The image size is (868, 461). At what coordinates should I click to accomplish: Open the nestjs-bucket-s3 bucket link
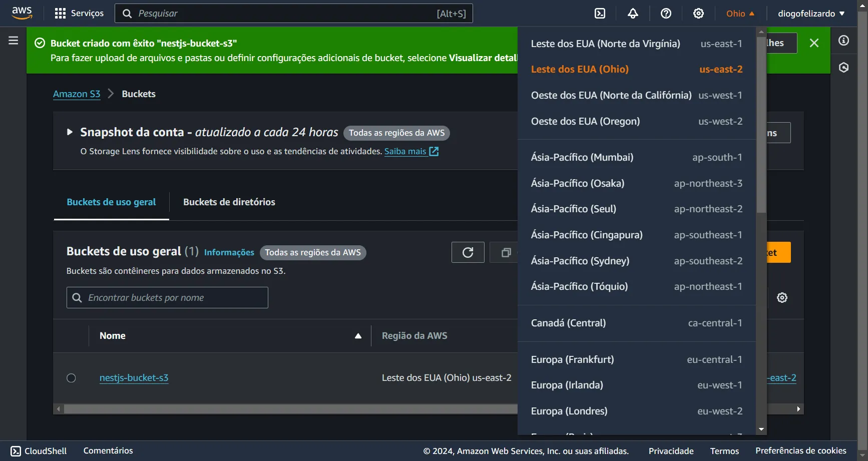[x=134, y=378]
